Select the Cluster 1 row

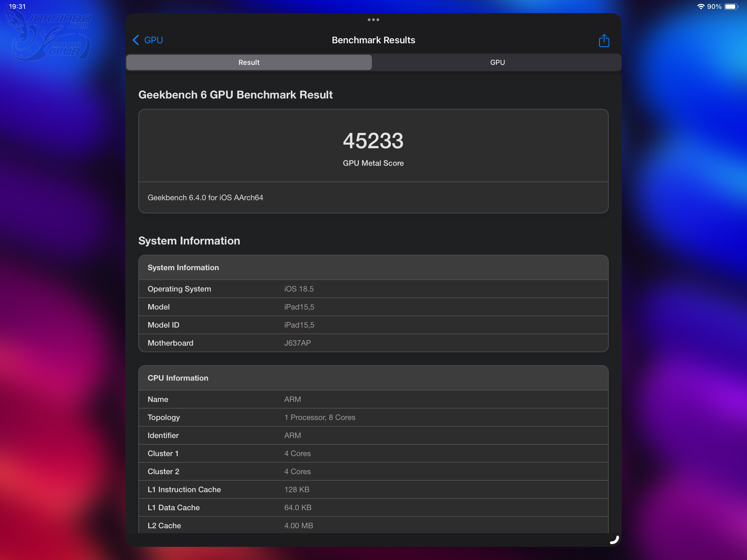pos(373,453)
